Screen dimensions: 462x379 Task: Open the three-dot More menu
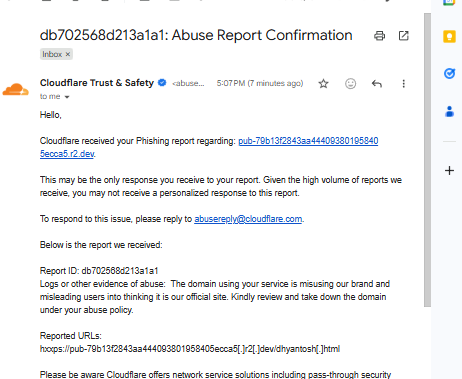[404, 83]
